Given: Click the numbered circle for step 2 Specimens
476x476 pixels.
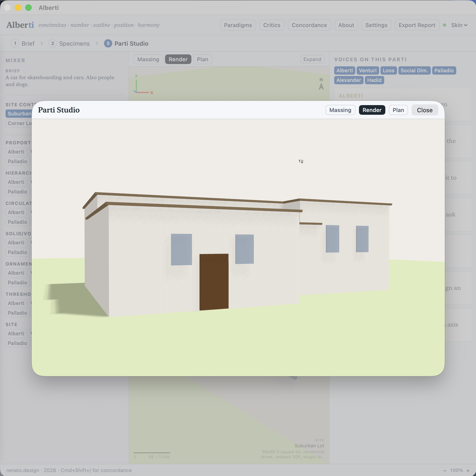Looking at the screenshot, I should click(53, 43).
